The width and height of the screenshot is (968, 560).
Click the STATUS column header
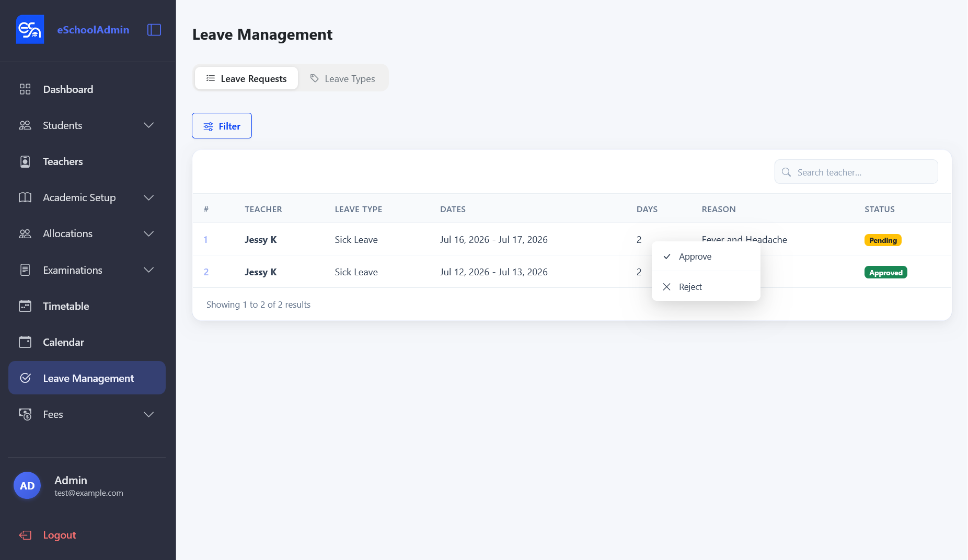[880, 209]
